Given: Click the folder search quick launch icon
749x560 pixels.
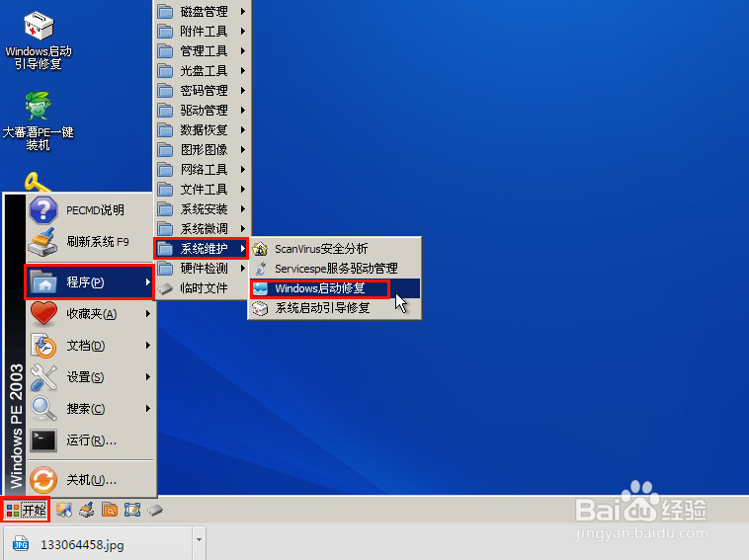Looking at the screenshot, I should 110,510.
